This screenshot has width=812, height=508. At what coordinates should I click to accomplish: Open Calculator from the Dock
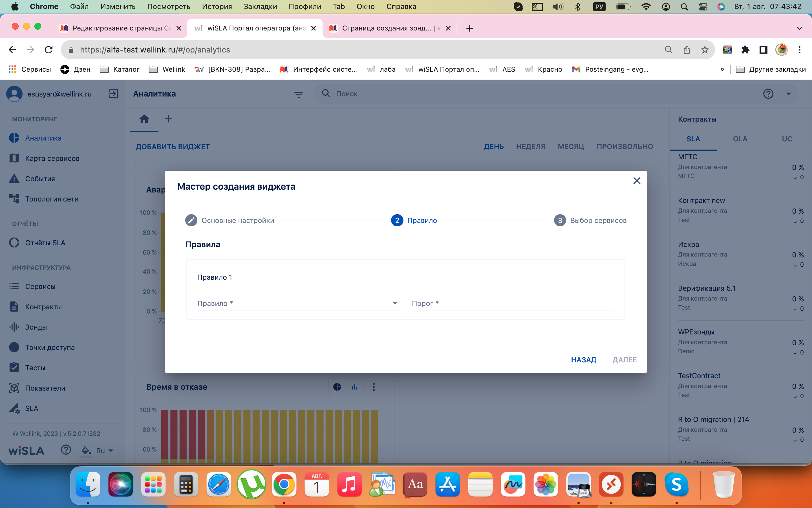[186, 484]
